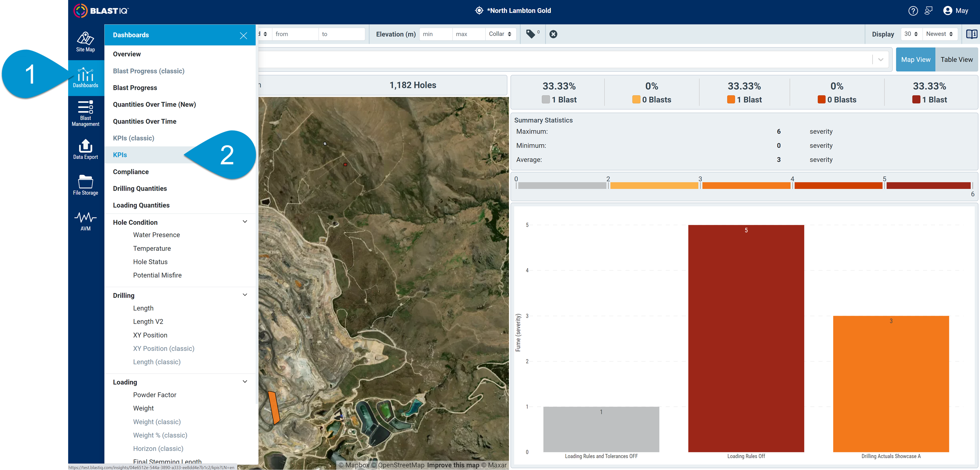Open the help question mark icon
This screenshot has width=980, height=470.
913,11
